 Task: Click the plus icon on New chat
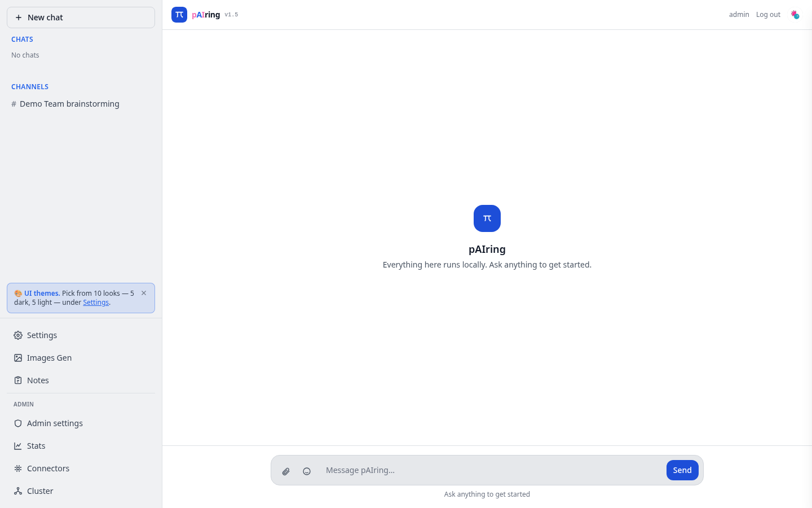tap(19, 17)
